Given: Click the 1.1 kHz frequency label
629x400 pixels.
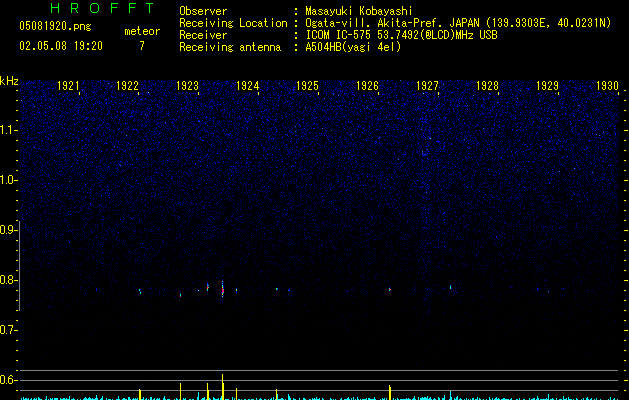Looking at the screenshot, I should (x=8, y=130).
